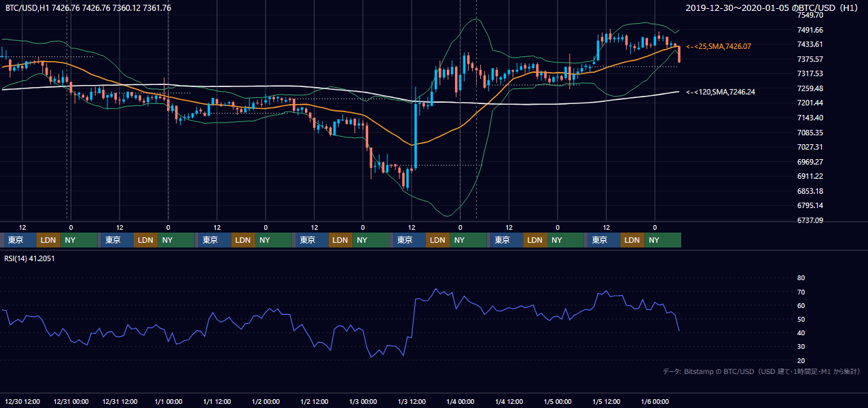Viewport: 868px width, 408px height.
Task: Click RSI scale level 30
Action: pyautogui.click(x=801, y=347)
